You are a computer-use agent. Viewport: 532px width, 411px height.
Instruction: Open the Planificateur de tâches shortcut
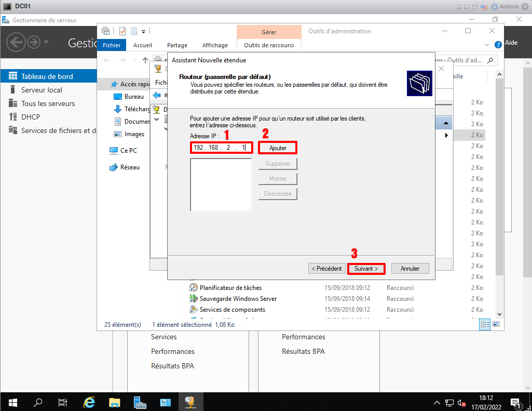click(x=230, y=288)
